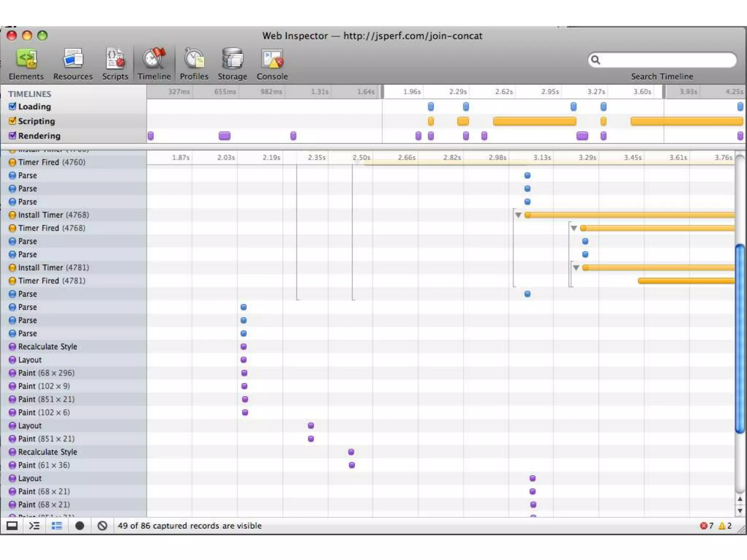Viewport: 747px width, 560px height.
Task: Toggle the console drawer icon in status bar
Action: 34,526
